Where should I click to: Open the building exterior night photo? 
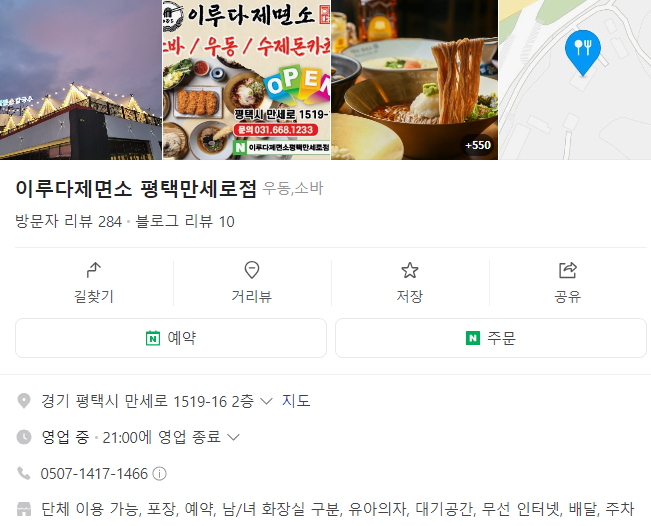click(81, 80)
